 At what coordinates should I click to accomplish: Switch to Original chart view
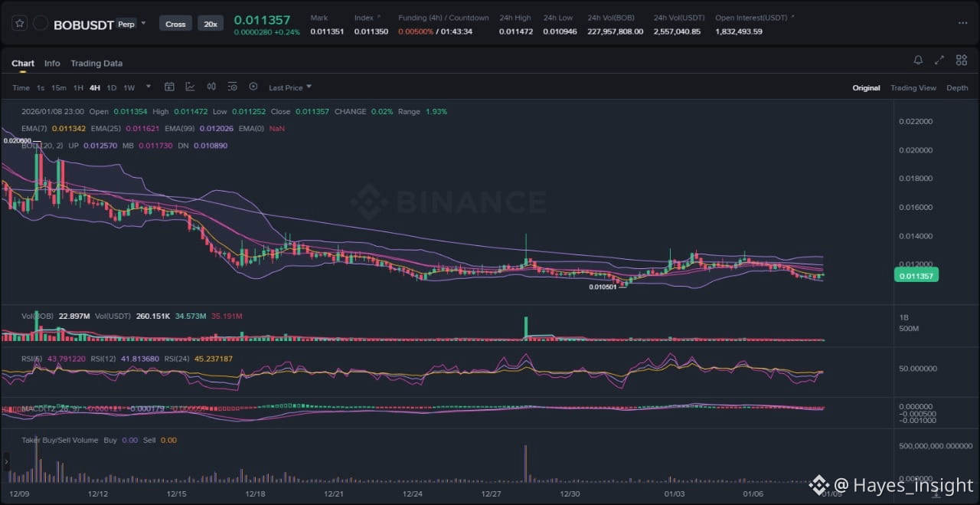pos(866,88)
